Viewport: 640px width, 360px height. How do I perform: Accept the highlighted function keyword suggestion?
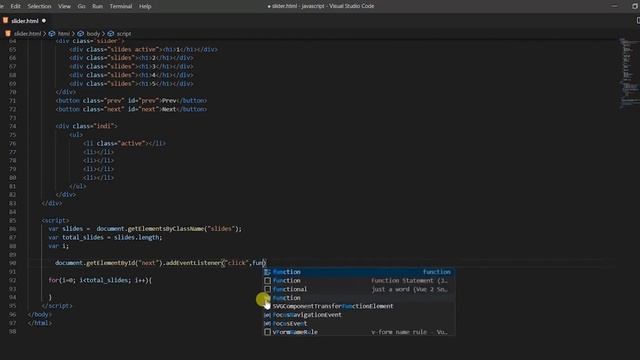pyautogui.click(x=358, y=272)
